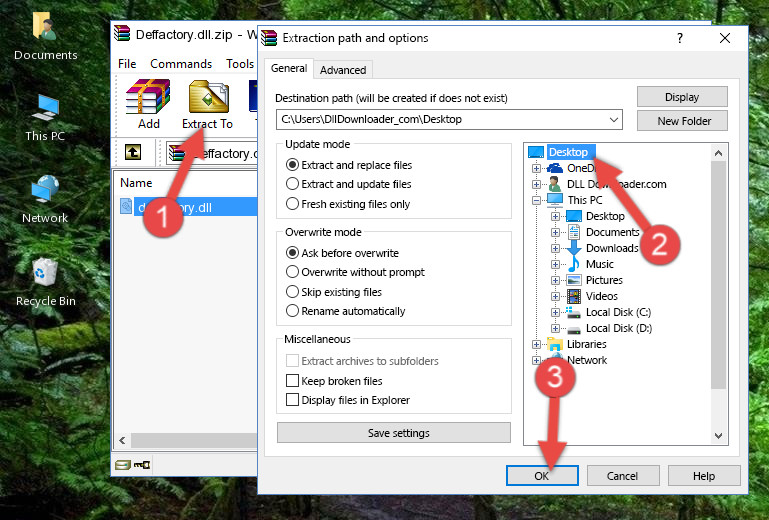Click the Pictures icon in folder tree

tap(574, 280)
